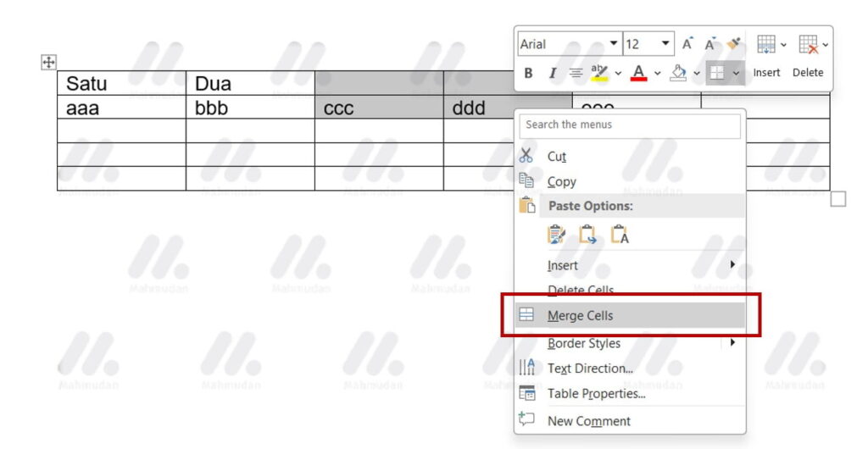
Task: Open Table Properties from context menu
Action: [x=596, y=393]
